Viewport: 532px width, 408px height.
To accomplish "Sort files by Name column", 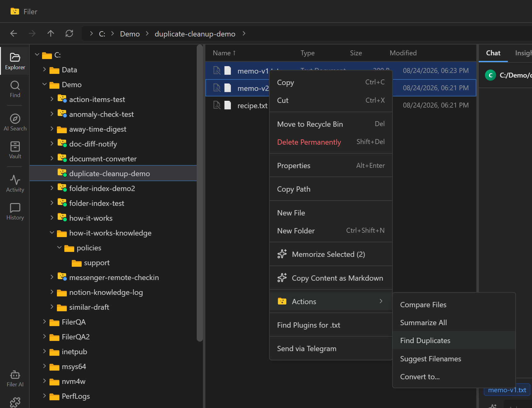I will [224, 53].
